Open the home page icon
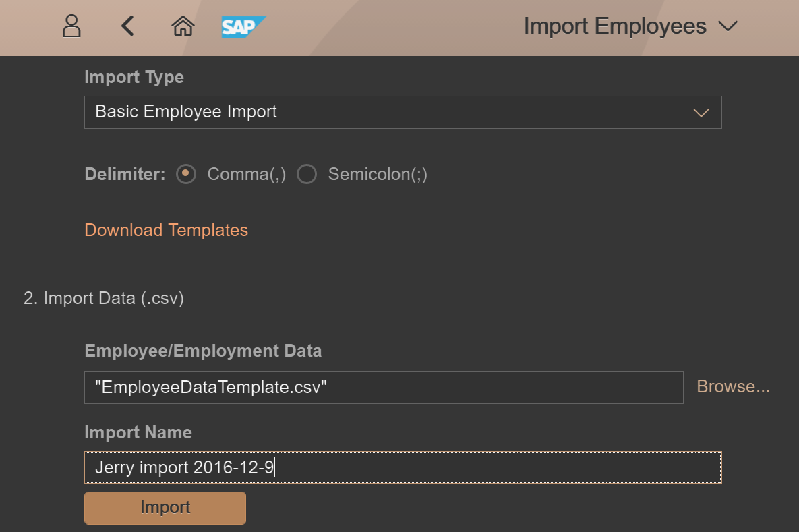Viewport: 799px width, 532px height. click(x=183, y=26)
